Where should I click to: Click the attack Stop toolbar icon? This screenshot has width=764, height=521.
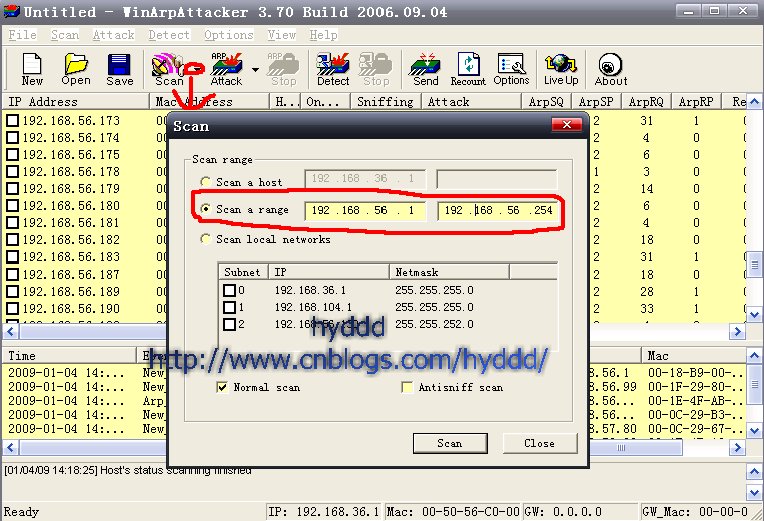pos(283,69)
